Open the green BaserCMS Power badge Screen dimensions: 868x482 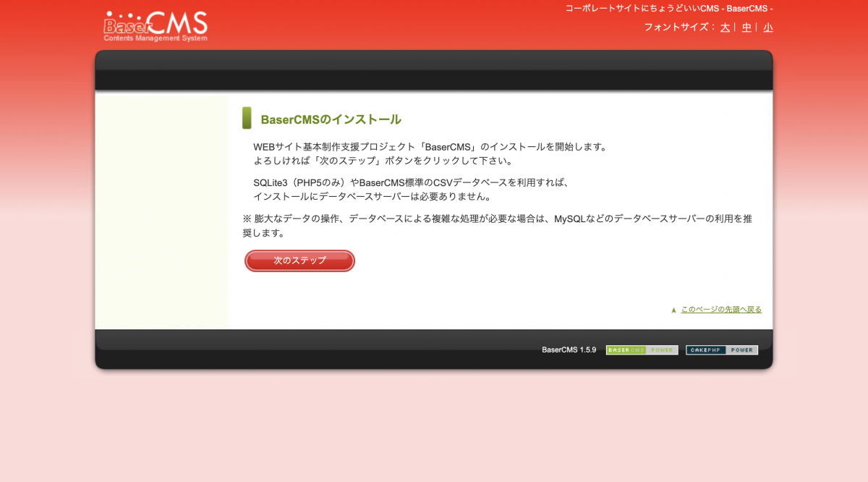click(642, 350)
